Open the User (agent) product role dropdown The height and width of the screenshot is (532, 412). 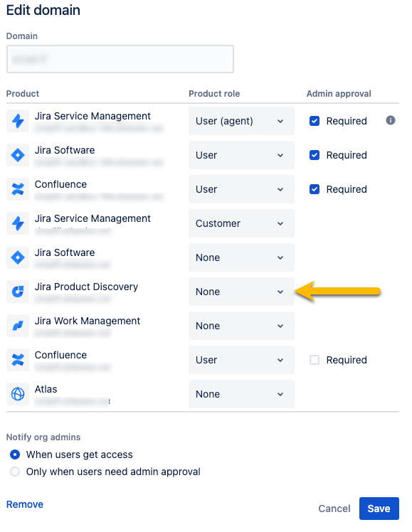[x=241, y=121]
